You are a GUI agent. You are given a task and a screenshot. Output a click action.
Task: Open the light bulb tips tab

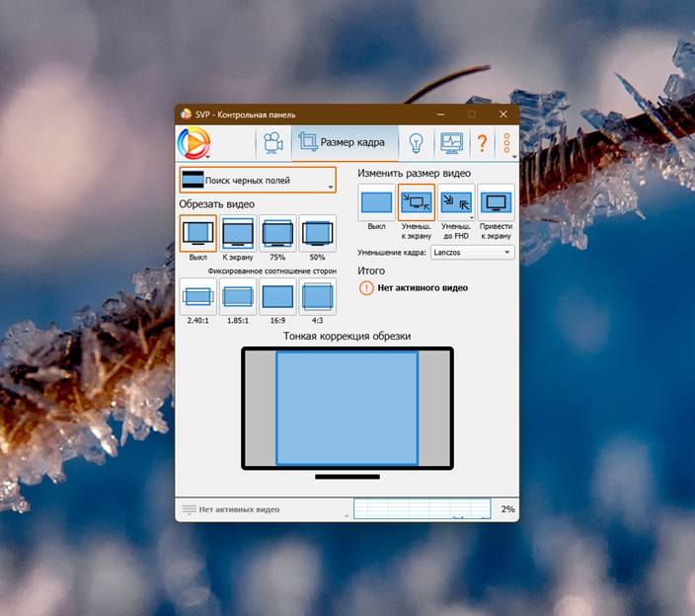coord(417,143)
